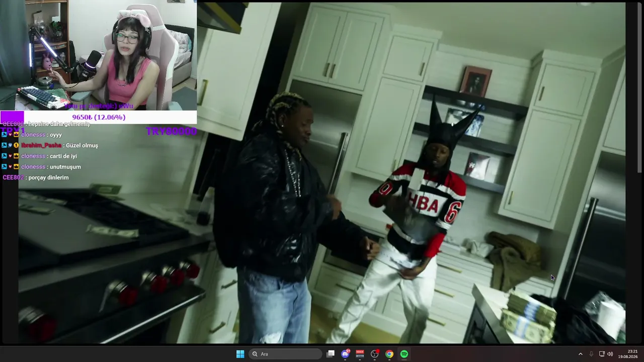The width and height of the screenshot is (644, 362).
Task: Click the chat message 'Güzel olmuş'
Action: click(83, 145)
